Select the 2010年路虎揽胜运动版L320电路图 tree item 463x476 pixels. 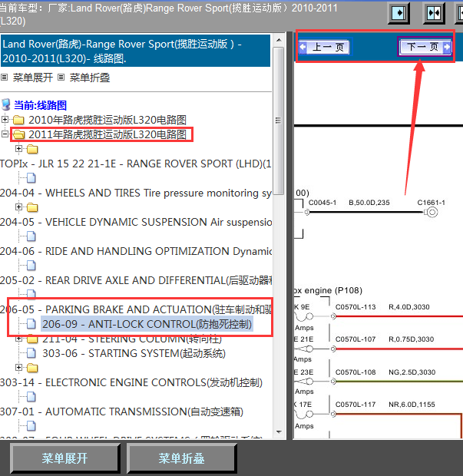[x=107, y=120]
